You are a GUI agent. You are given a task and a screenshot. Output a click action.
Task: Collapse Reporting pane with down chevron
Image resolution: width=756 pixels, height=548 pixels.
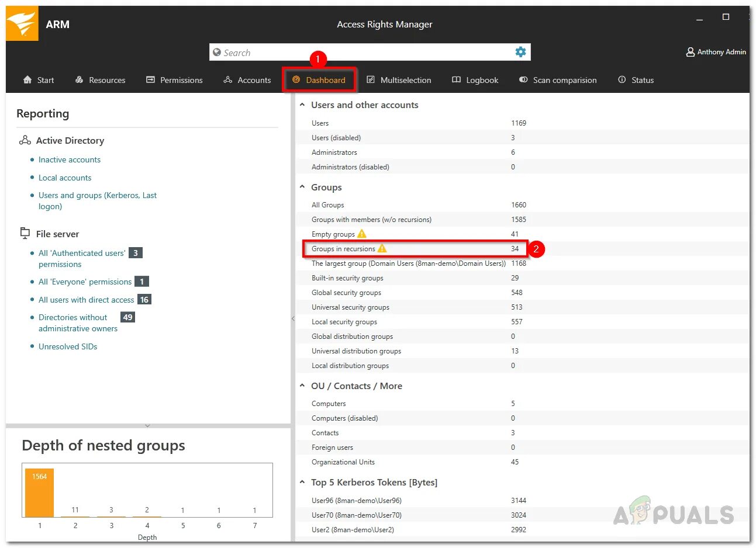(147, 425)
